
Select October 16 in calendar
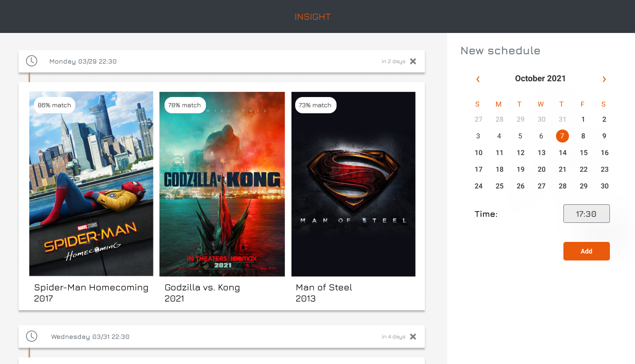pyautogui.click(x=604, y=153)
